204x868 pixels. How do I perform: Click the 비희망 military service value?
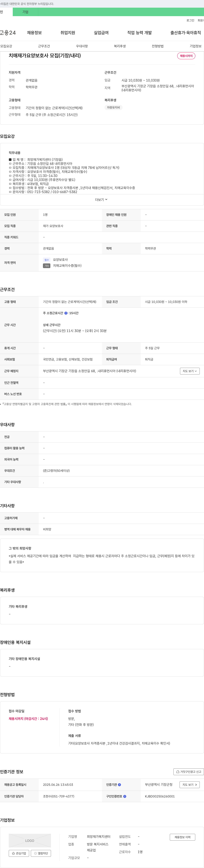47,529
